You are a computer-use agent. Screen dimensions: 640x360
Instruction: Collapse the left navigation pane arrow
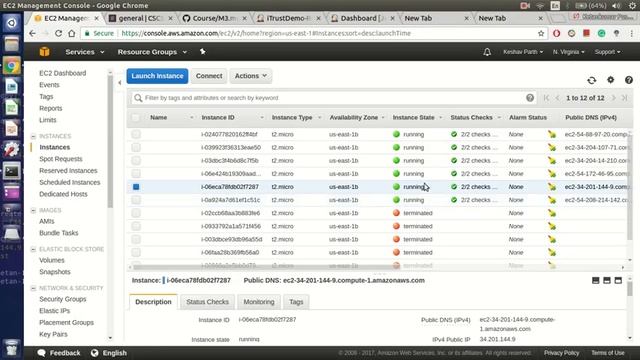point(120,83)
